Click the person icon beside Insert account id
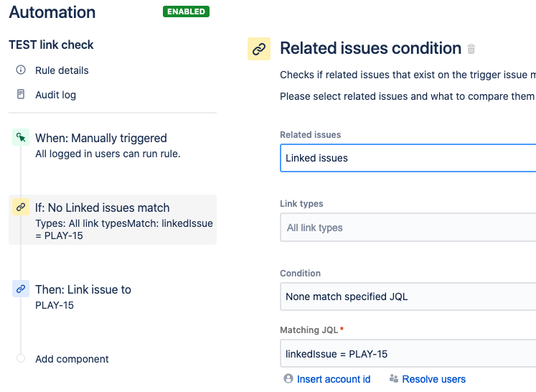Viewport: 536px width, 392px height. point(288,379)
